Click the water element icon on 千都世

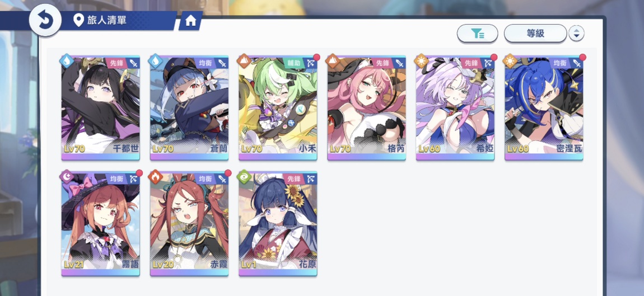tap(67, 61)
